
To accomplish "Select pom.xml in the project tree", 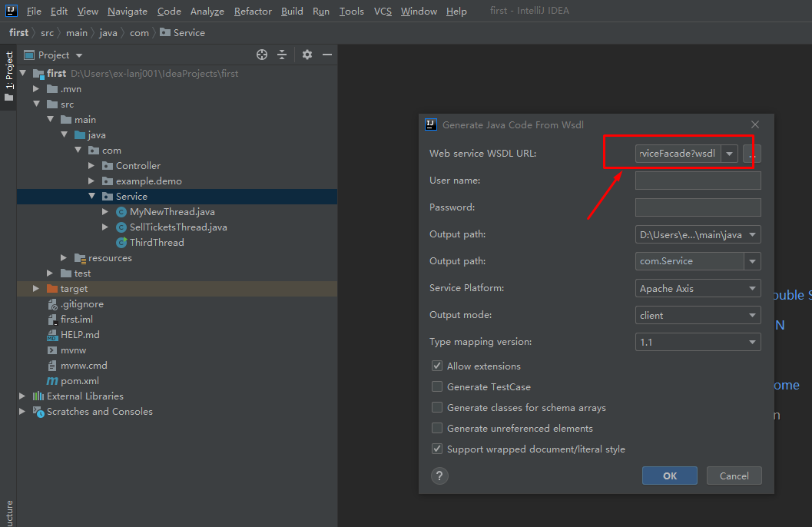I will point(80,381).
